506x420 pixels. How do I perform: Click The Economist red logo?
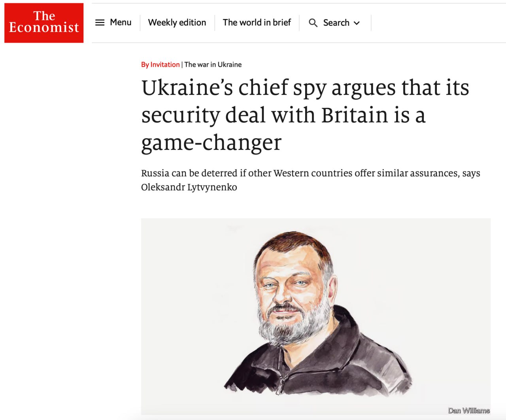tap(44, 23)
